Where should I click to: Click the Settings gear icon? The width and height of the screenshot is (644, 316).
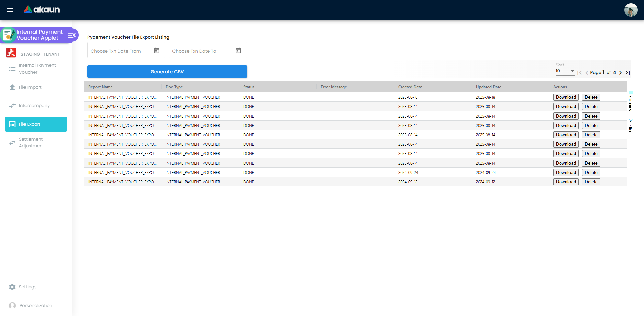(12, 287)
